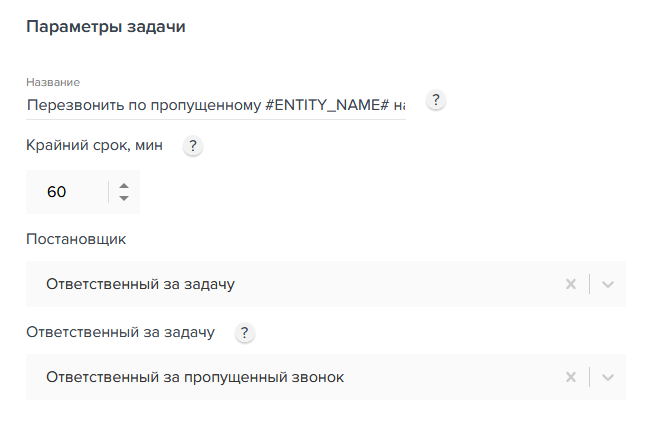Increase deadline minutes with up arrow

pos(124,185)
